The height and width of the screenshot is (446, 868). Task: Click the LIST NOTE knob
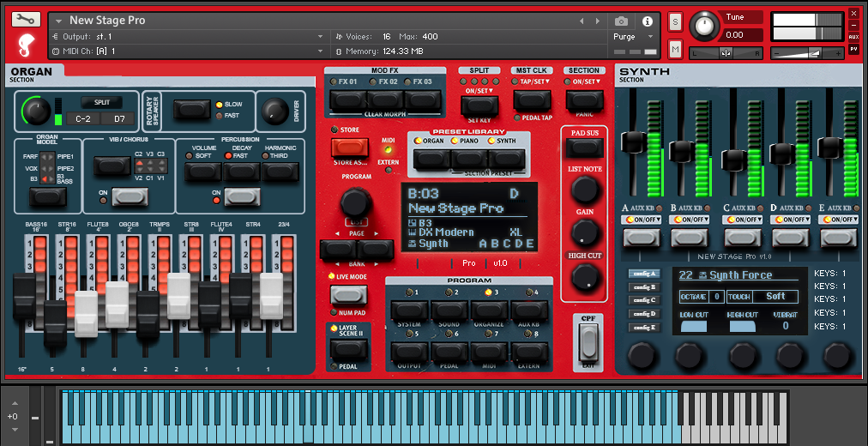(x=585, y=190)
